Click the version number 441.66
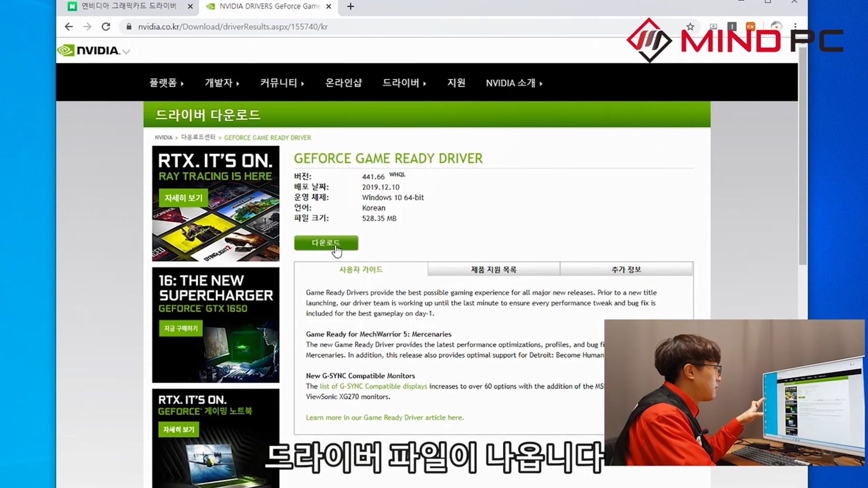868x488 pixels. [373, 176]
